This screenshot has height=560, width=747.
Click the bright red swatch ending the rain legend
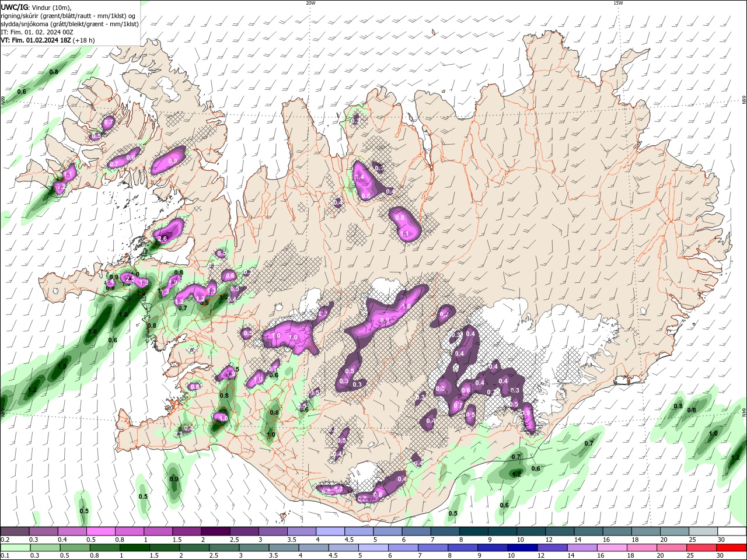732,548
